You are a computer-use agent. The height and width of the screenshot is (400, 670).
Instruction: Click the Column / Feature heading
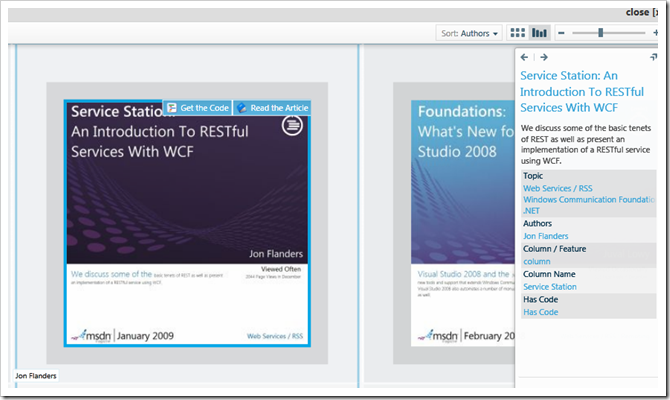pos(555,249)
